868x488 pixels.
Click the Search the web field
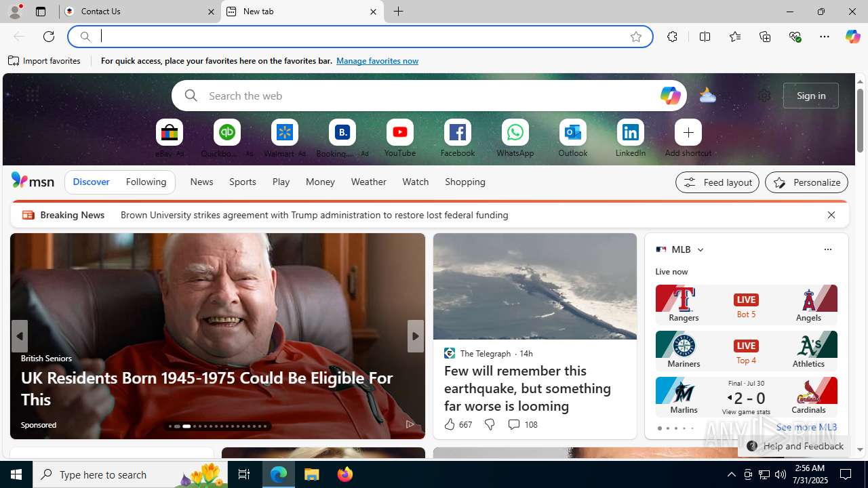429,96
